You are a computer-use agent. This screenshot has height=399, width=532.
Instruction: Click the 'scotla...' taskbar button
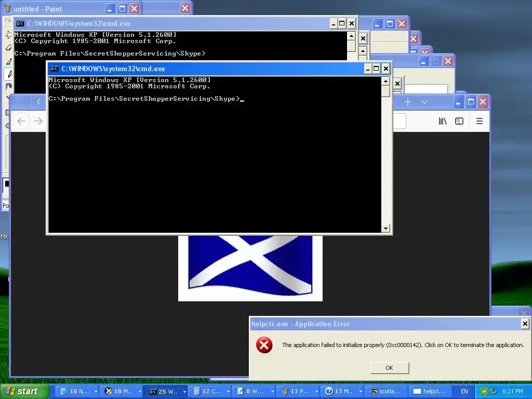point(386,391)
